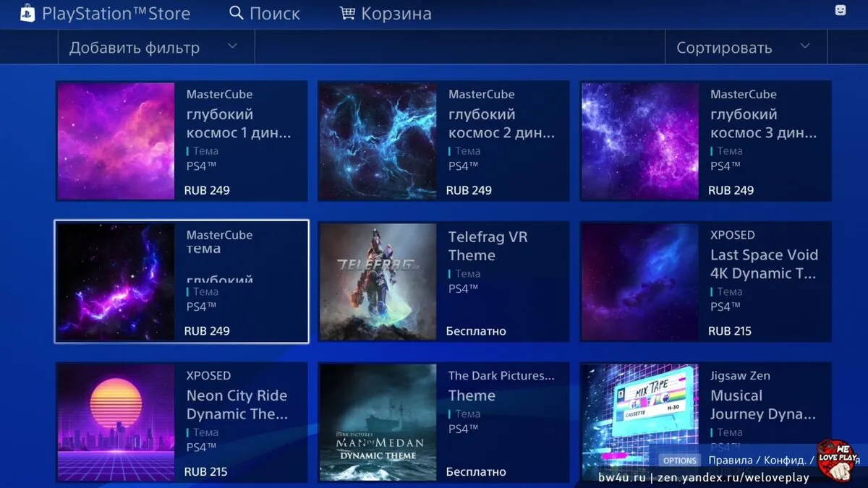Click PS4 platform label on Telefrag card

click(x=464, y=288)
